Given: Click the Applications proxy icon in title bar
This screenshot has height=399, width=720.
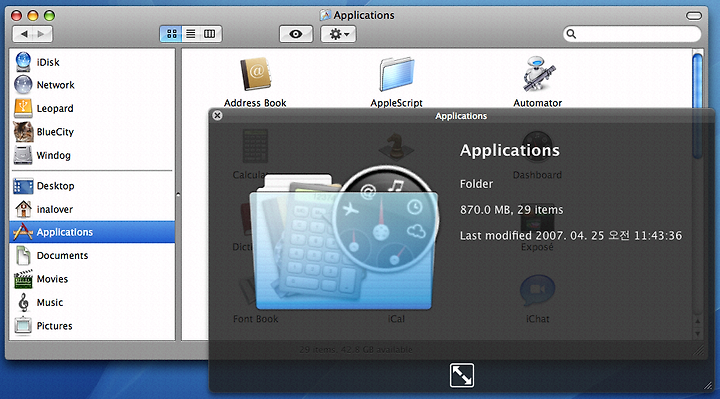Looking at the screenshot, I should 325,15.
